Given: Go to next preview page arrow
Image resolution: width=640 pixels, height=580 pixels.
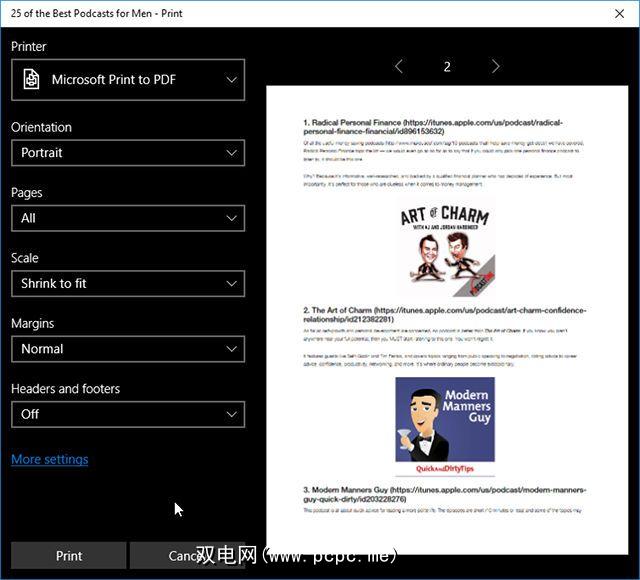Looking at the screenshot, I should click(x=495, y=66).
